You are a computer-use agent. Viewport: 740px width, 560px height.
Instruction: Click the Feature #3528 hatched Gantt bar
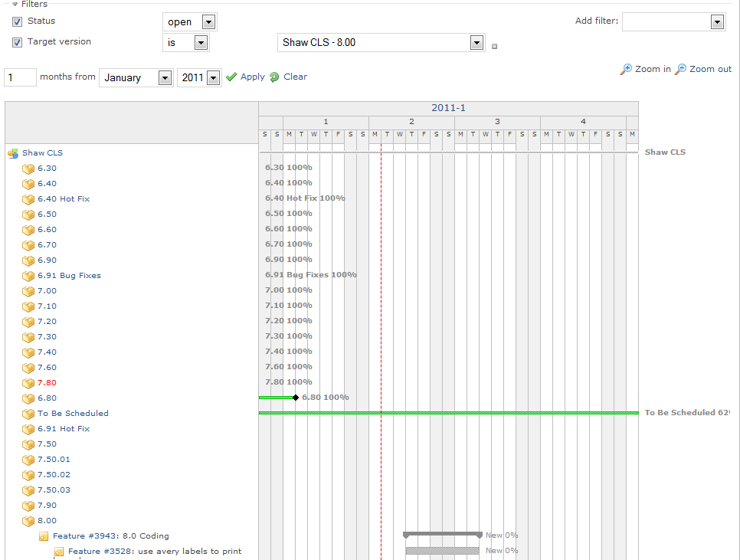443,551
